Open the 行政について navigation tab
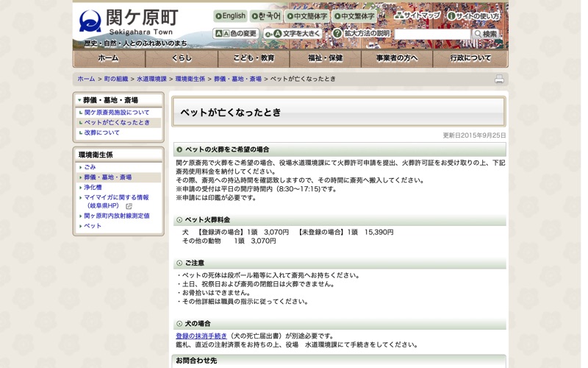 point(470,59)
